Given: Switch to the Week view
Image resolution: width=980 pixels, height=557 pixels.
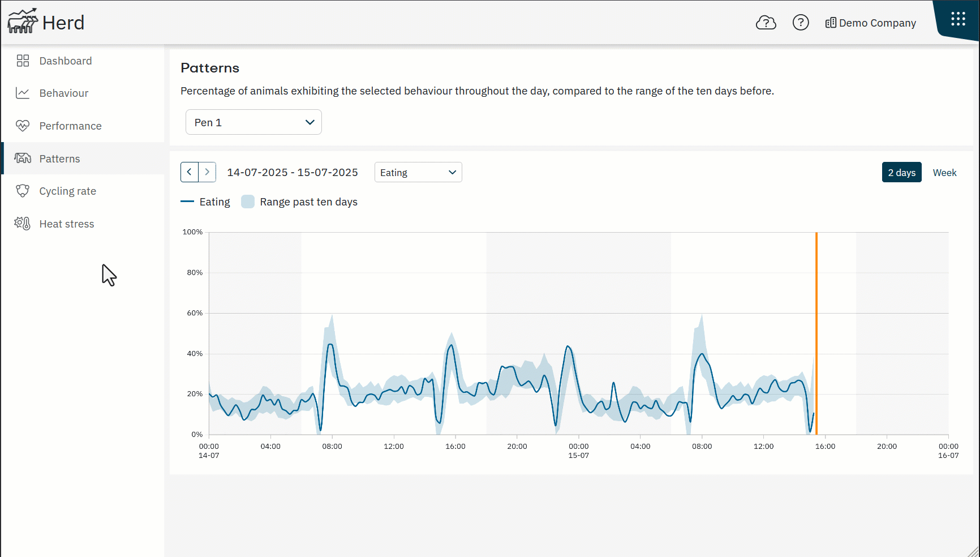Looking at the screenshot, I should point(944,173).
